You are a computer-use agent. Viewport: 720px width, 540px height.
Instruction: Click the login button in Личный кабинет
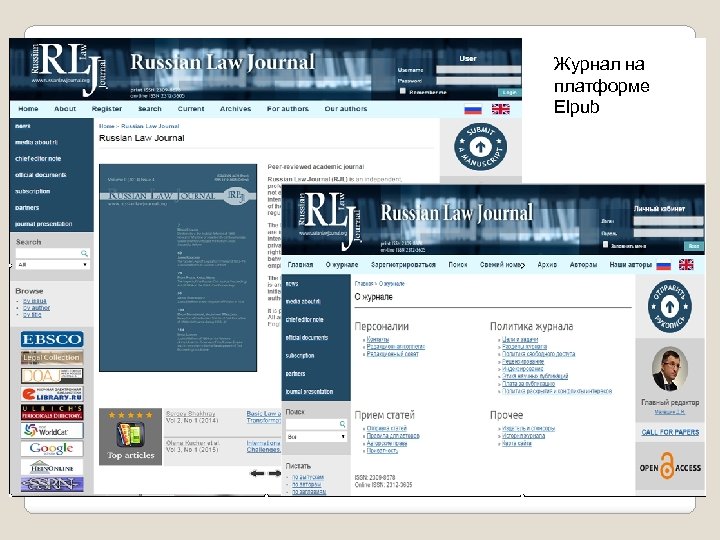(693, 246)
